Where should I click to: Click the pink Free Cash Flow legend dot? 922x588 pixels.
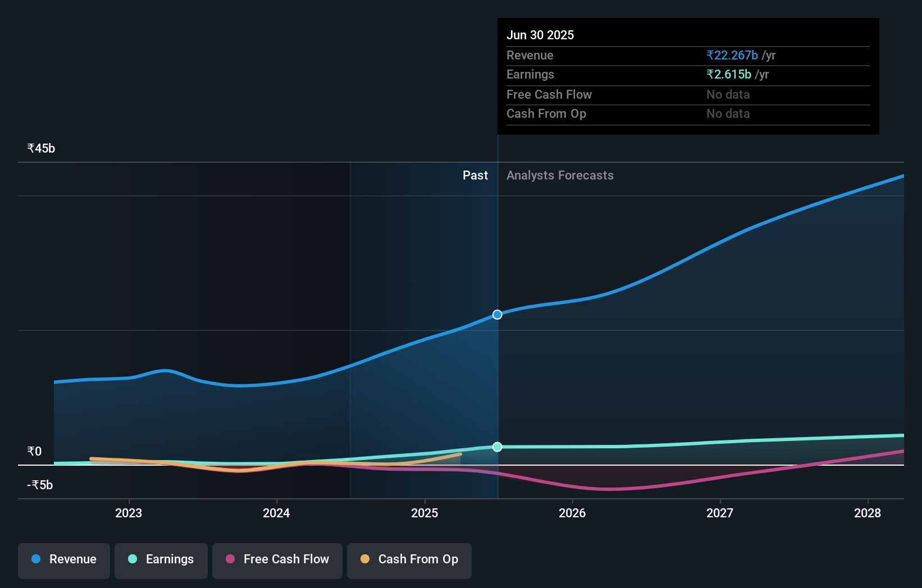230,559
